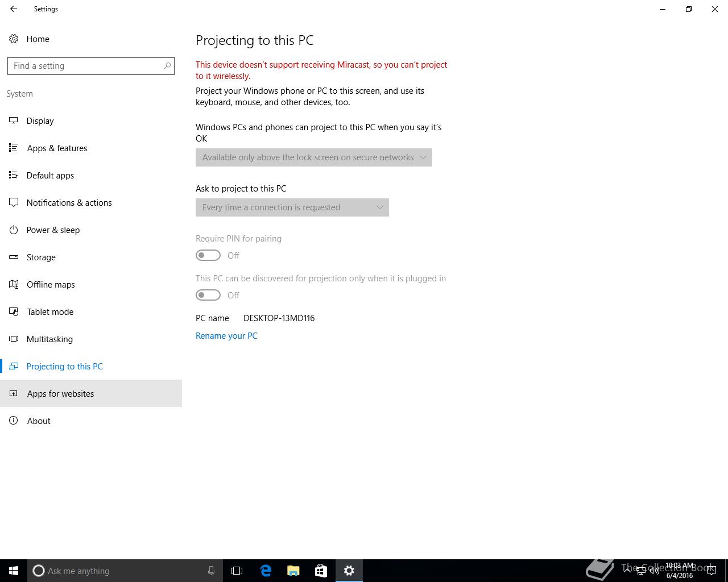This screenshot has width=728, height=582.
Task: Open the Windows Store from the taskbar
Action: pyautogui.click(x=321, y=571)
